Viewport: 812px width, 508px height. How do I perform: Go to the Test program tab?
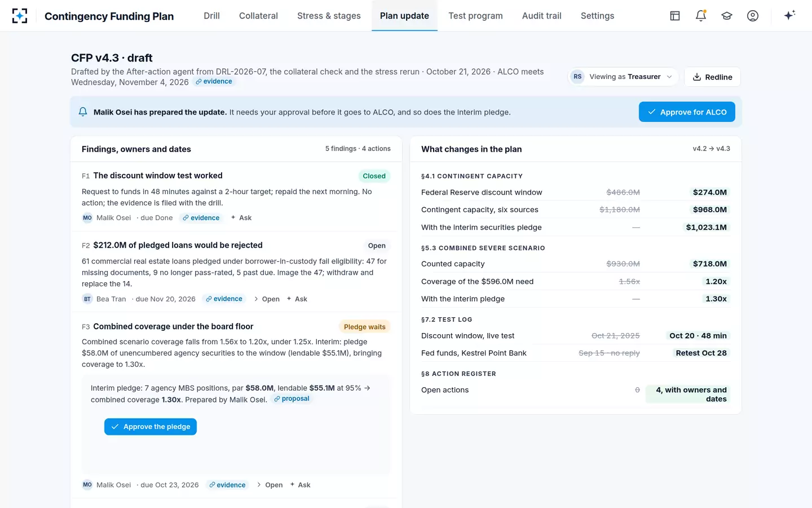tap(475, 16)
